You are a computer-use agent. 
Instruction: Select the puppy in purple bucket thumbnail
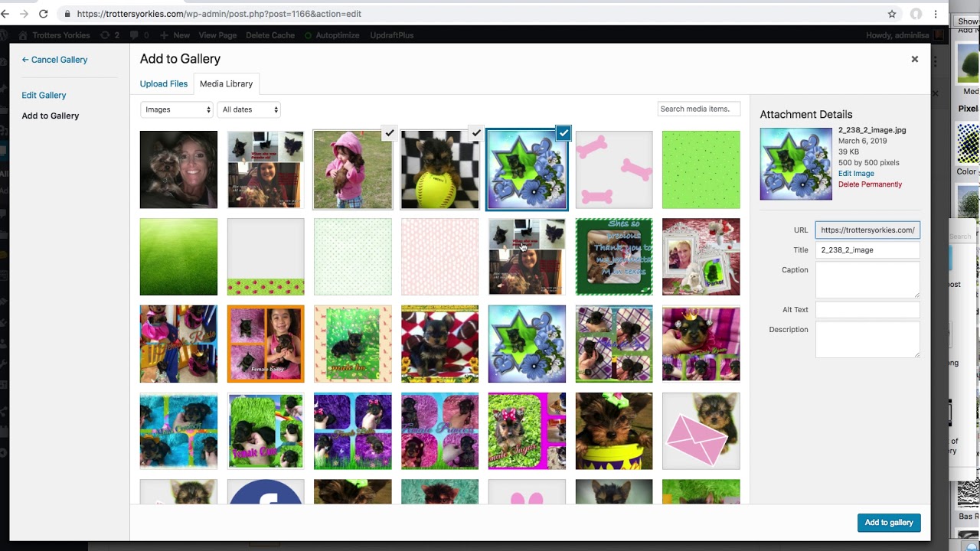[614, 431]
